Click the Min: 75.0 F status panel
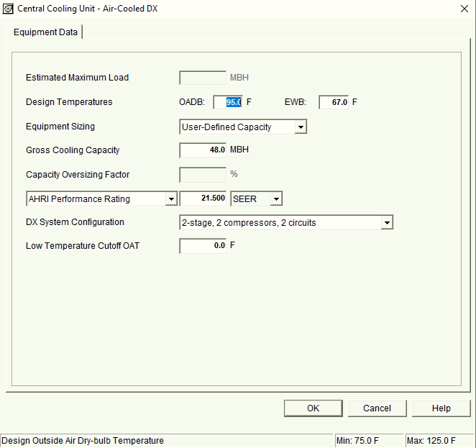This screenshot has width=476, height=448. [x=367, y=441]
